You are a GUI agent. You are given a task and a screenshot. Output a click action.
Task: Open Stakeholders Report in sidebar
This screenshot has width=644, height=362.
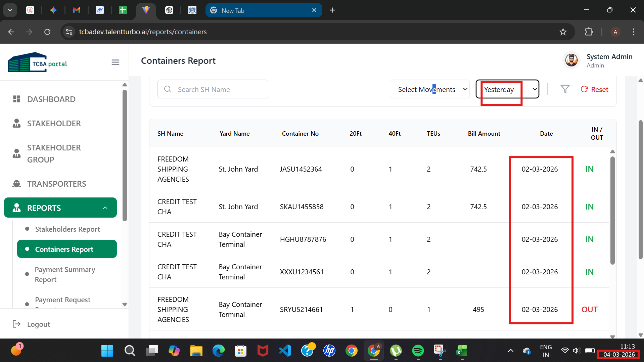tap(67, 229)
